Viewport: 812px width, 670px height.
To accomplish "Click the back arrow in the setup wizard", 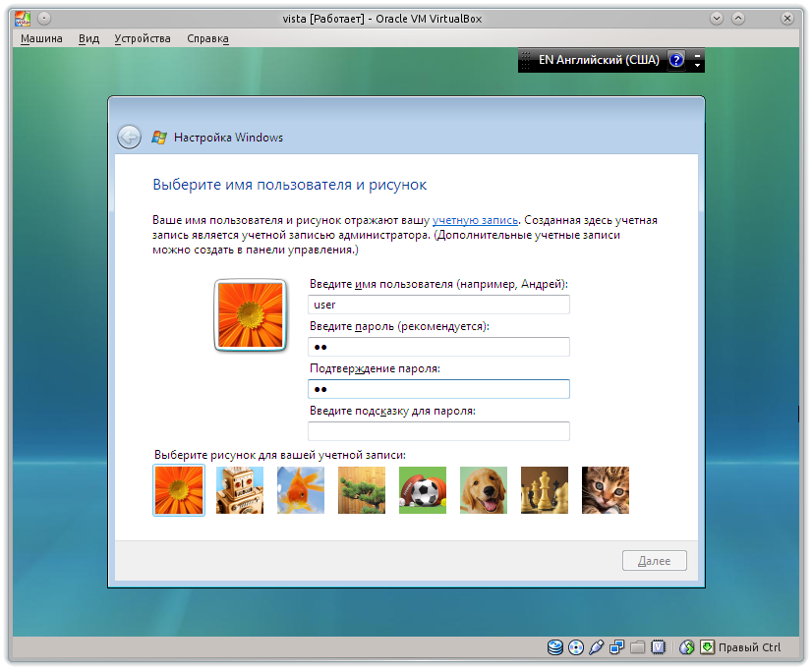I will coord(129,137).
